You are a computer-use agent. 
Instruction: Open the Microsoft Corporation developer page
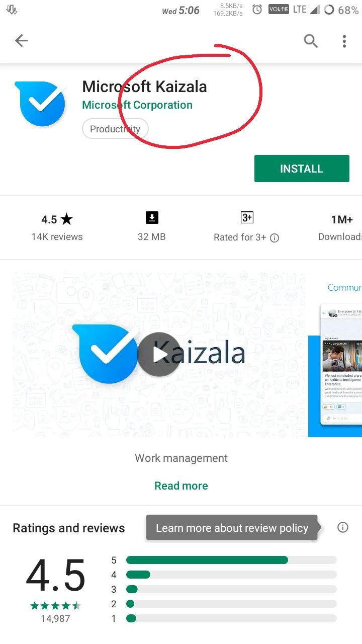pos(137,105)
